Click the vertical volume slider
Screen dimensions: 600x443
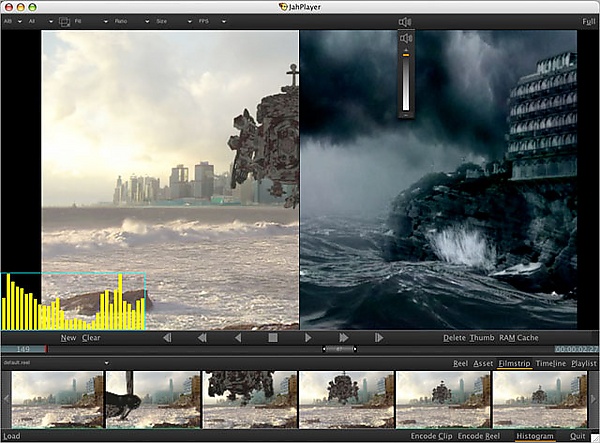click(x=405, y=85)
